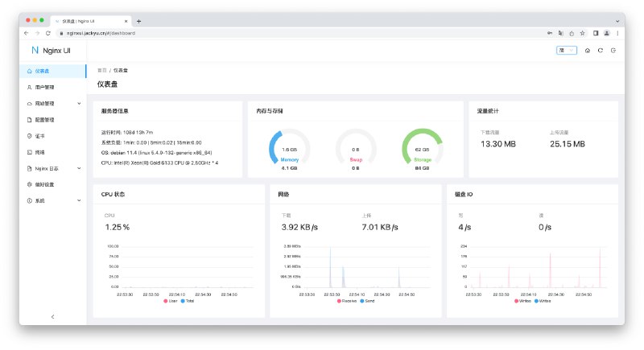Launch the 终端 terminal page
This screenshot has width=644, height=350.
tap(39, 152)
